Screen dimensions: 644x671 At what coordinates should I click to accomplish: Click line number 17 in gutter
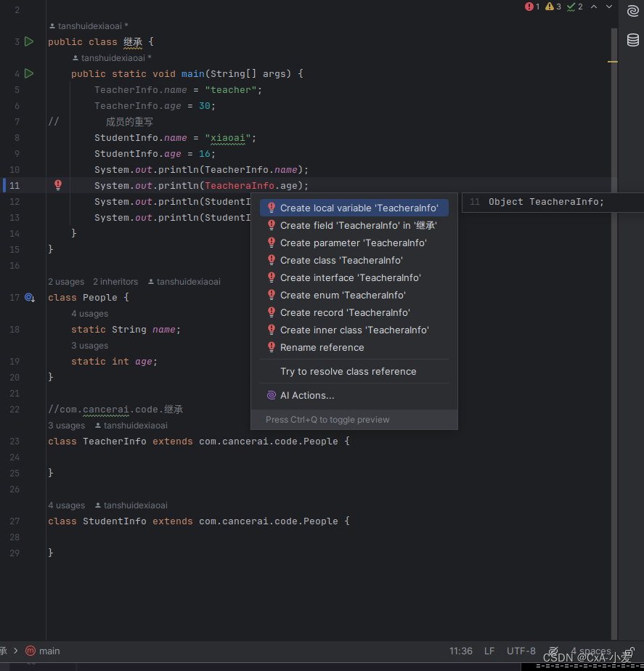tap(15, 298)
